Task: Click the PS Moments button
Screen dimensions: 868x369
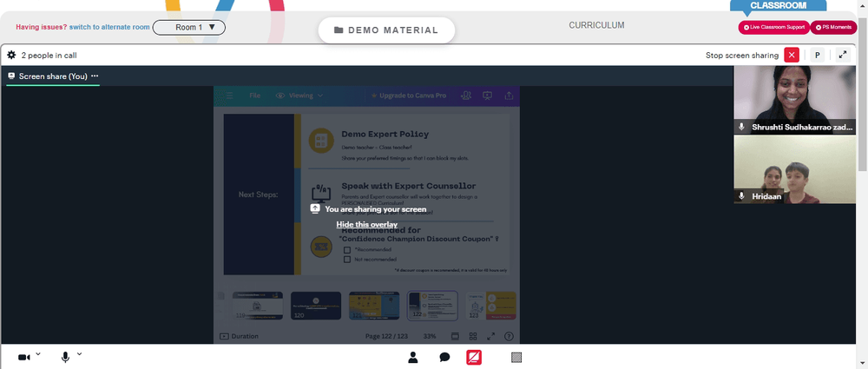Action: coord(833,27)
